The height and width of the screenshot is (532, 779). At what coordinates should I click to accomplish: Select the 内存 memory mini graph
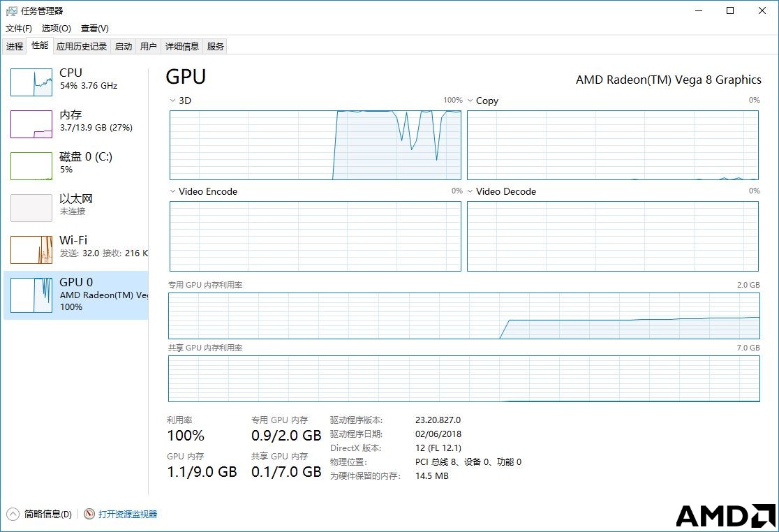[x=31, y=124]
